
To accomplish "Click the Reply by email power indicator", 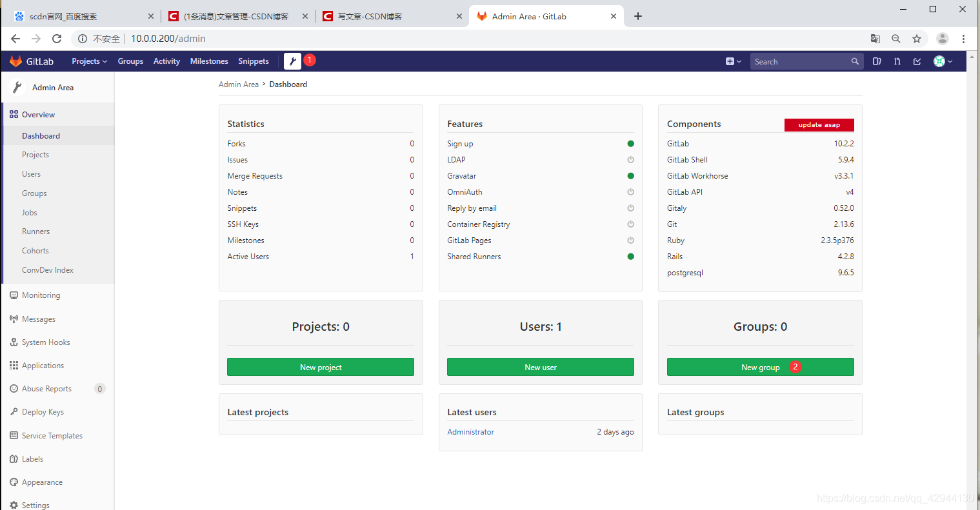I will click(630, 208).
